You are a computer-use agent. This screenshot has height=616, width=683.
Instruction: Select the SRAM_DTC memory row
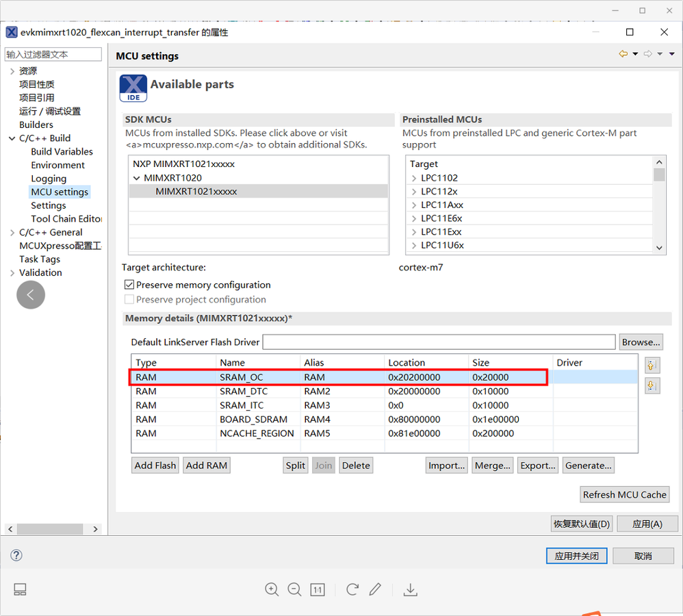(384, 392)
